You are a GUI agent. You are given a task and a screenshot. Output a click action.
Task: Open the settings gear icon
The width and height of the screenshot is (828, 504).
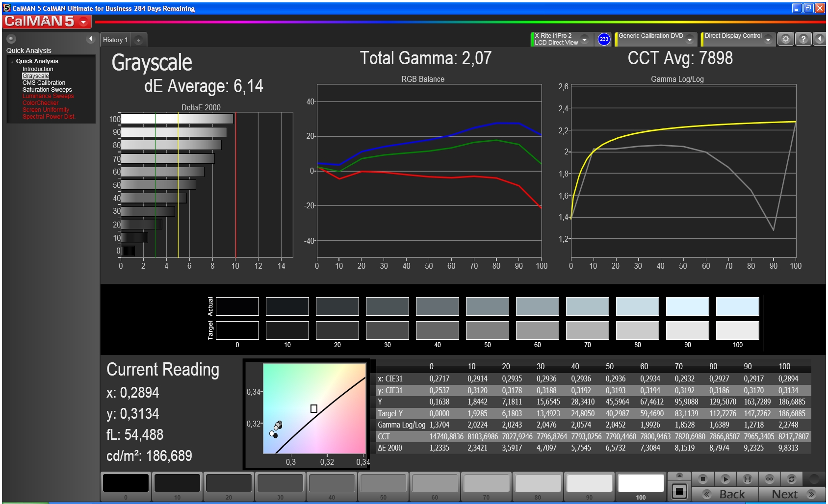click(x=786, y=39)
